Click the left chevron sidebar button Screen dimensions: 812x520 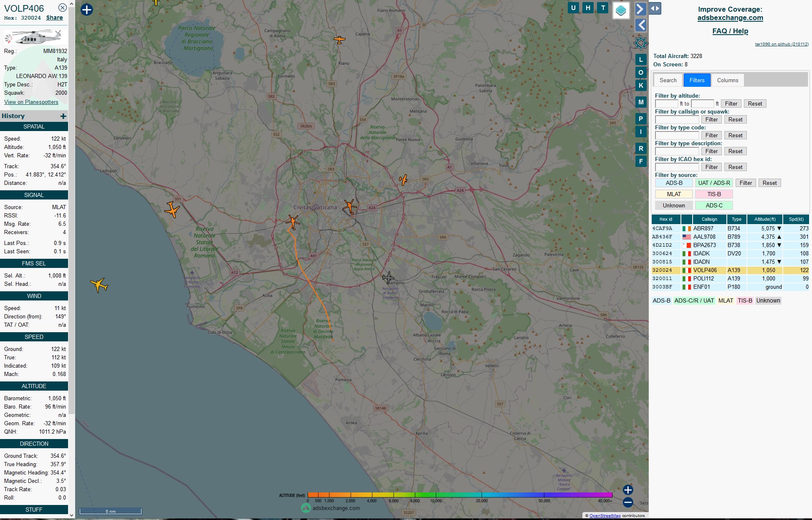(x=641, y=25)
